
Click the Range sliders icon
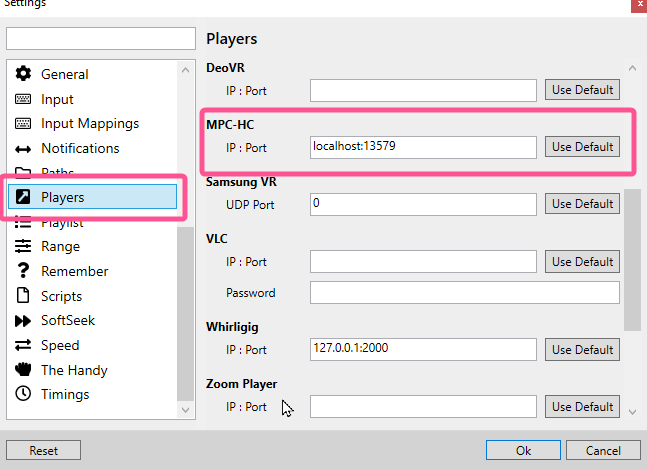(x=23, y=246)
